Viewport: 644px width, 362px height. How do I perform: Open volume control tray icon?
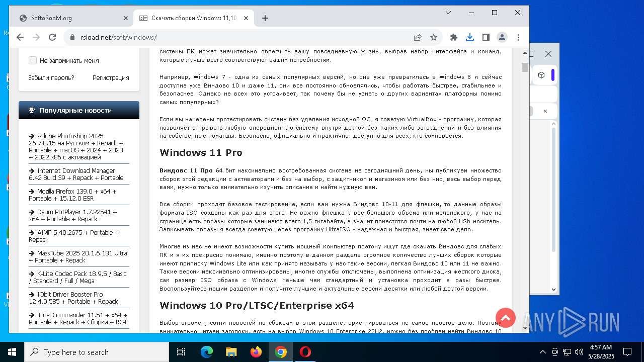pyautogui.click(x=579, y=352)
